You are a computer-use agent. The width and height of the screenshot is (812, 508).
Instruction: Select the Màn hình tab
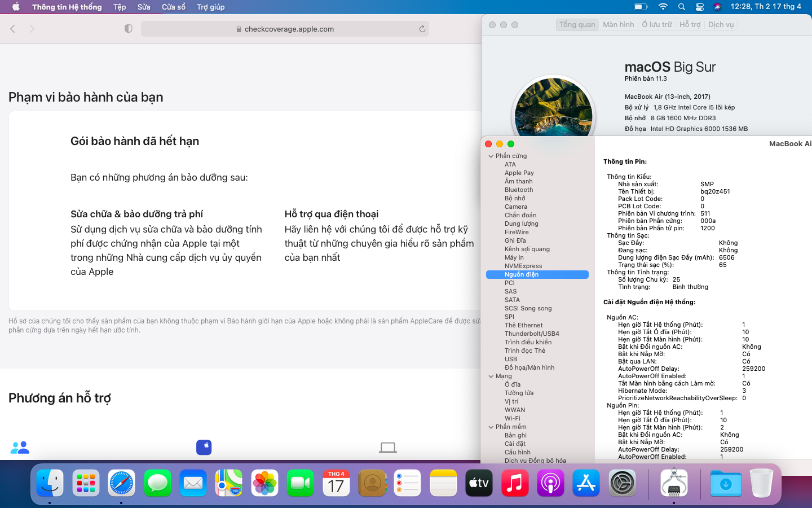618,25
